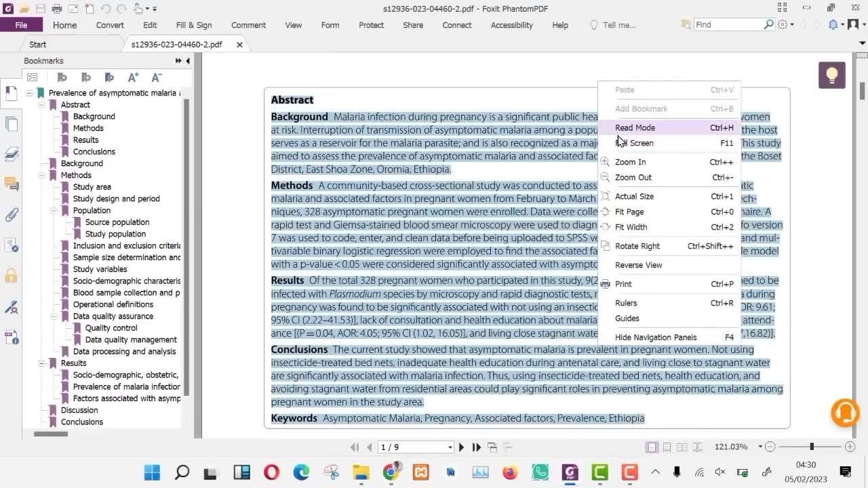The height and width of the screenshot is (488, 868).
Task: Click the shrink bookmark font icon
Action: 157,77
